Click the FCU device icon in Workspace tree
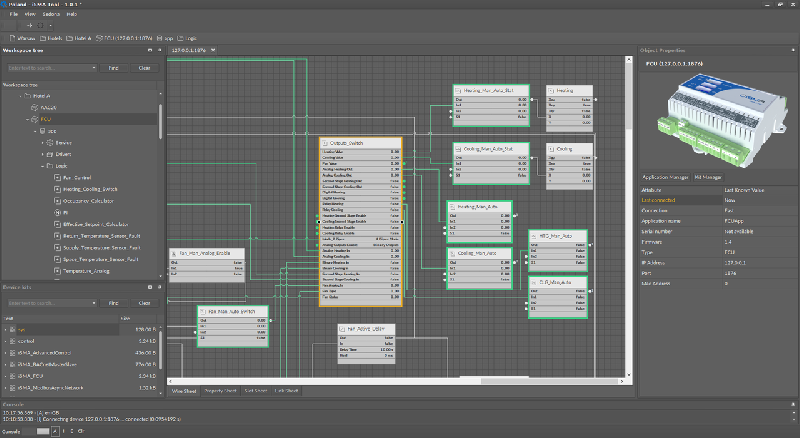The image size is (800, 438). (x=33, y=119)
